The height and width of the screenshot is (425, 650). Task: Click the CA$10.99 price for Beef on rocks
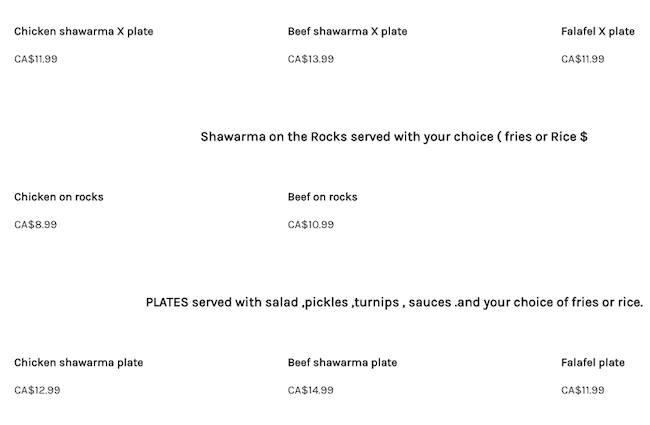pyautogui.click(x=310, y=225)
